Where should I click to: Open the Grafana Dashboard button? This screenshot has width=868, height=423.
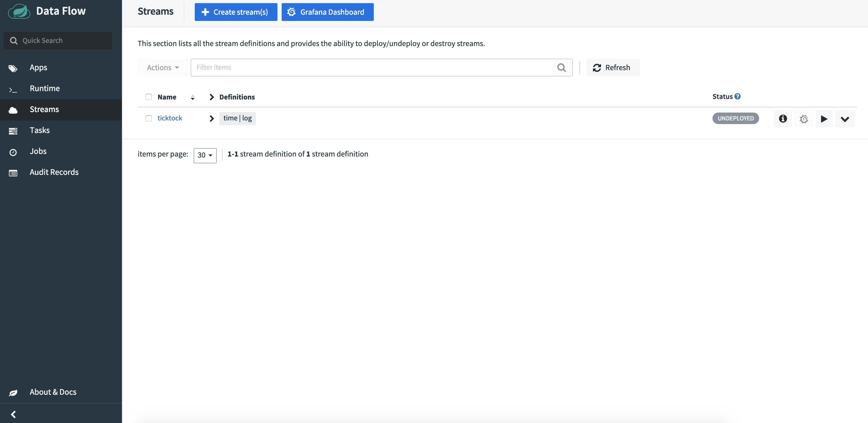tap(327, 12)
